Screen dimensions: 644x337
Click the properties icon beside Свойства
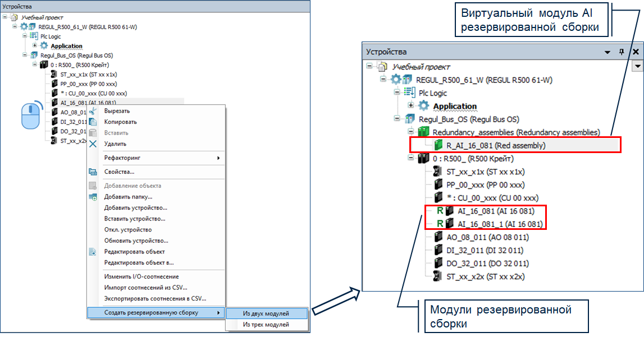pos(93,172)
